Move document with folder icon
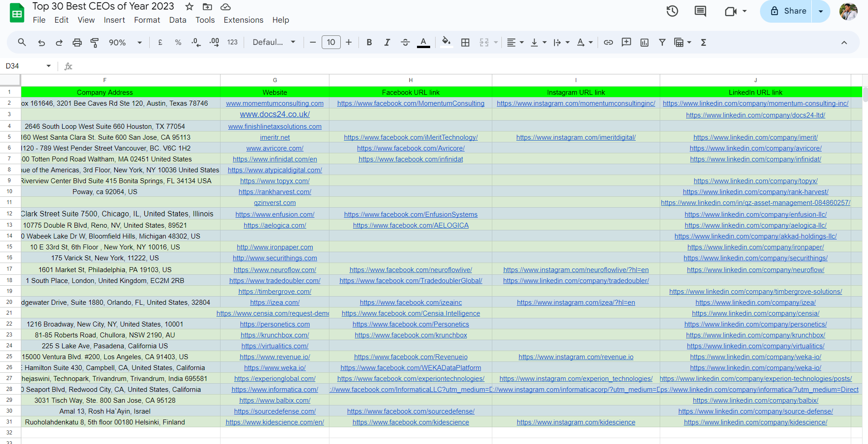This screenshot has height=444, width=868. [207, 6]
